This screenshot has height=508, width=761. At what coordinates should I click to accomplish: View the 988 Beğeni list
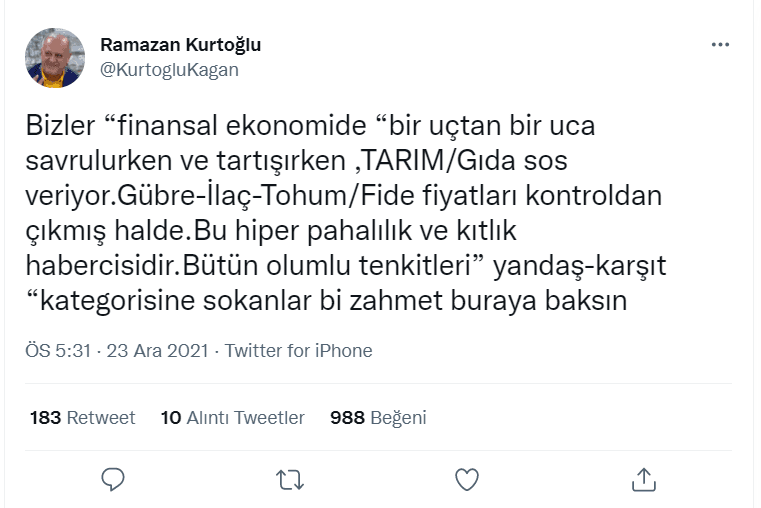pos(378,418)
